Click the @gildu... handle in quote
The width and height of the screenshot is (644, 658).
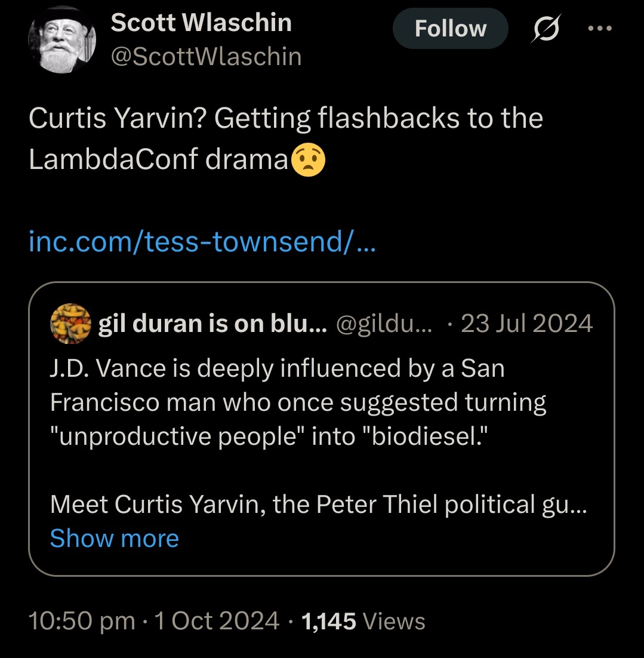(x=383, y=324)
